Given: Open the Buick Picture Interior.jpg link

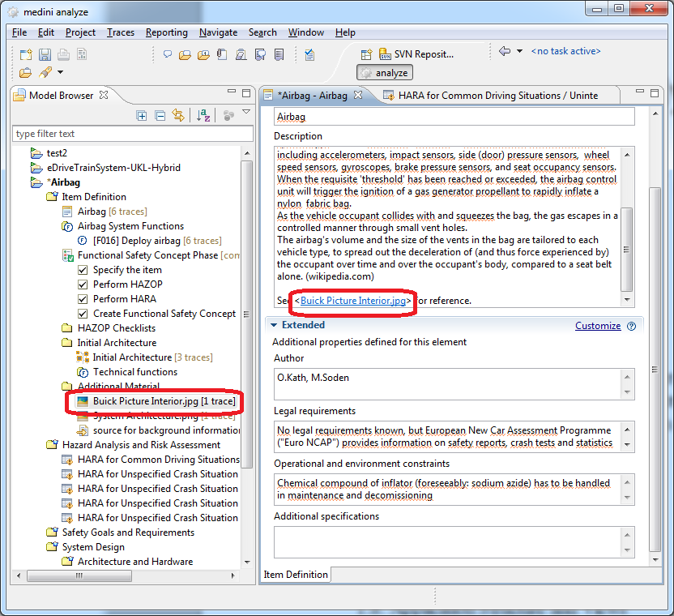Looking at the screenshot, I should 356,301.
